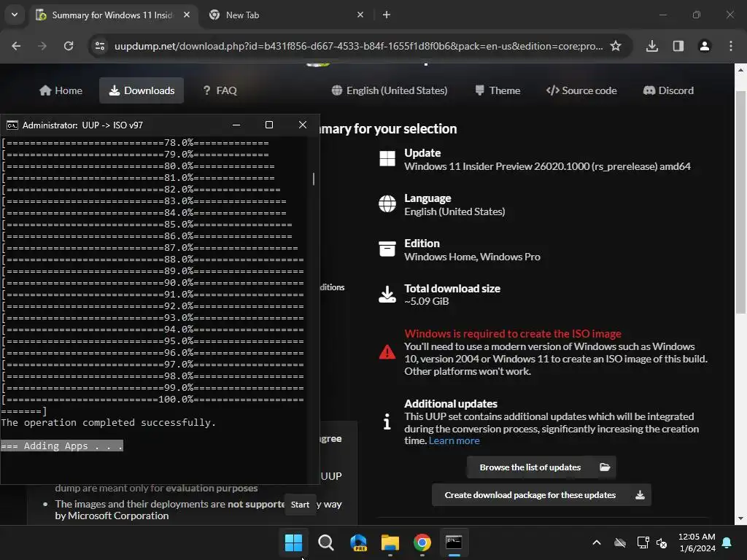Click the web page vertical scrollbar thumb
Viewport: 747px width, 560px height.
click(740, 203)
